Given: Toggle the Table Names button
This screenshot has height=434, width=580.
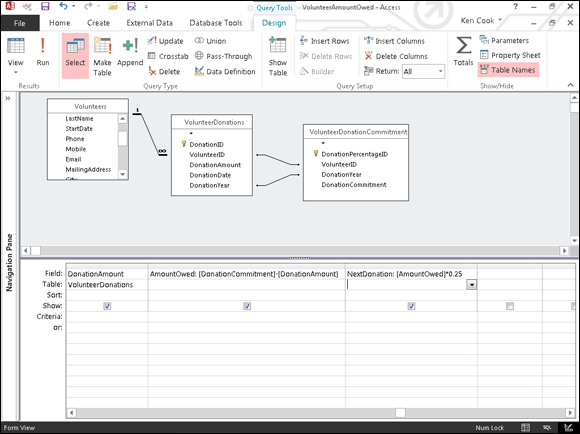Looking at the screenshot, I should pos(508,70).
